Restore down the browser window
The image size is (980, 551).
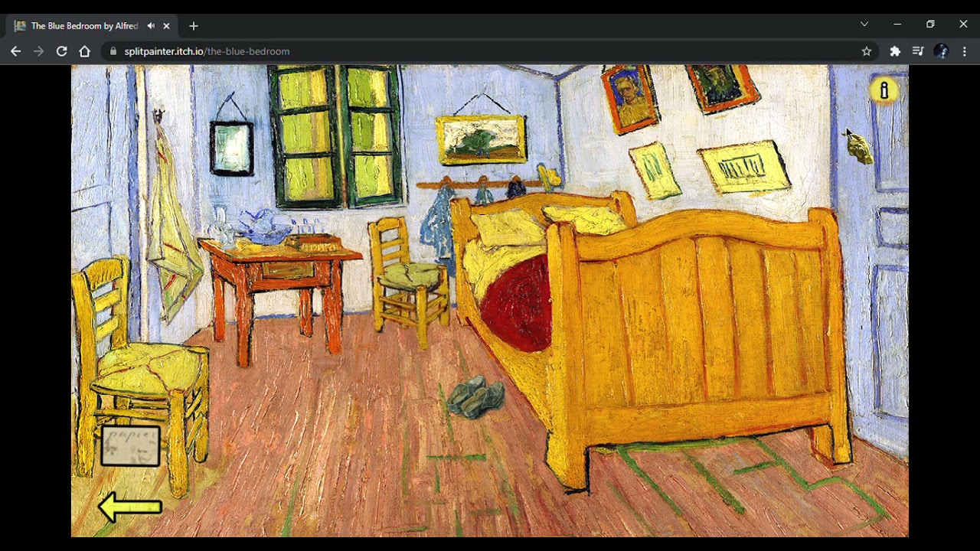(x=930, y=24)
